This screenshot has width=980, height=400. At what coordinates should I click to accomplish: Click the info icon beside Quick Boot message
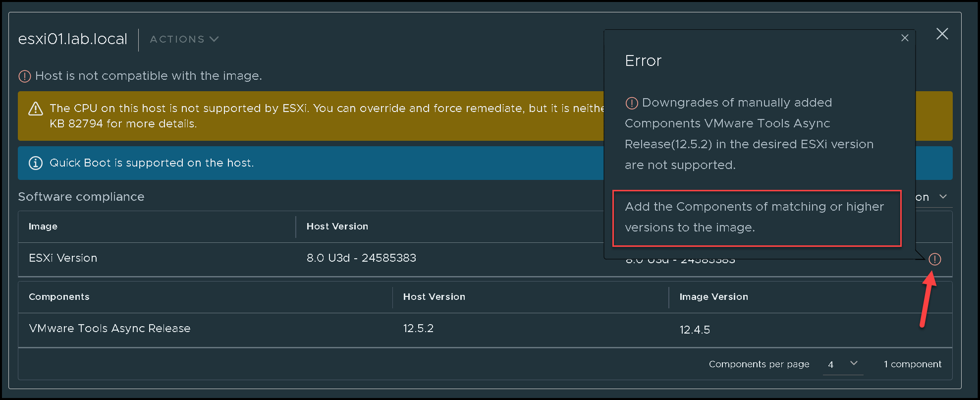(36, 163)
